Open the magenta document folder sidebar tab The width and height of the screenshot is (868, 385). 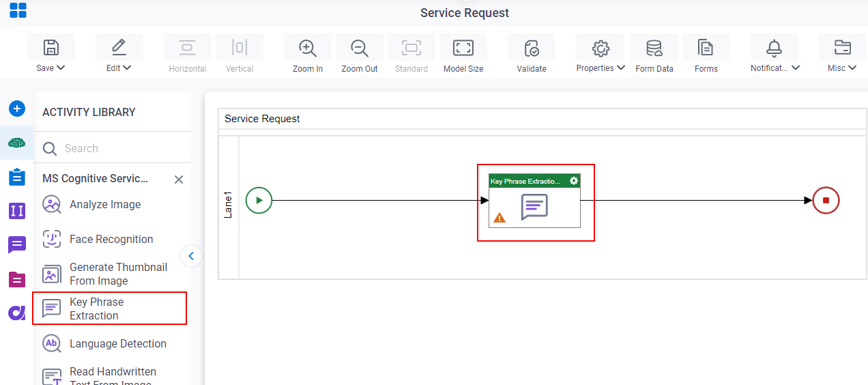[17, 279]
